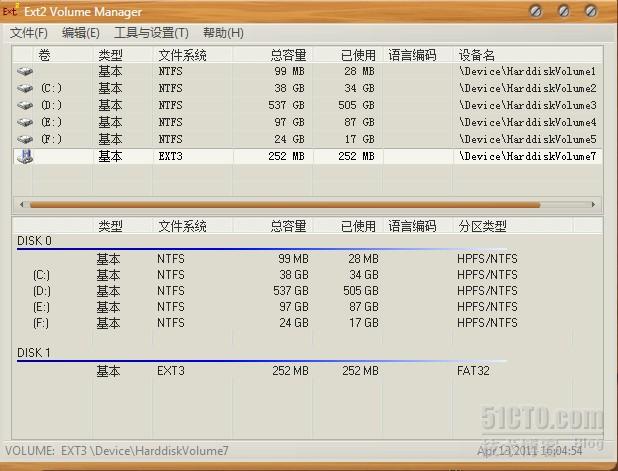Screen dimensions: 618x471
Task: Click EXT3 file system cell in top list
Action: coord(170,156)
